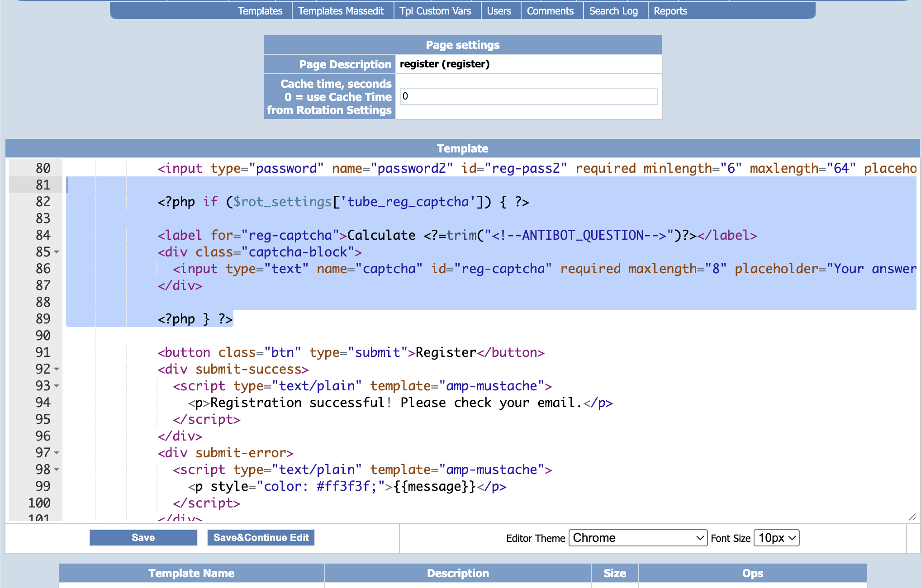Click the Page settings header
The width and height of the screenshot is (921, 588).
pos(462,45)
